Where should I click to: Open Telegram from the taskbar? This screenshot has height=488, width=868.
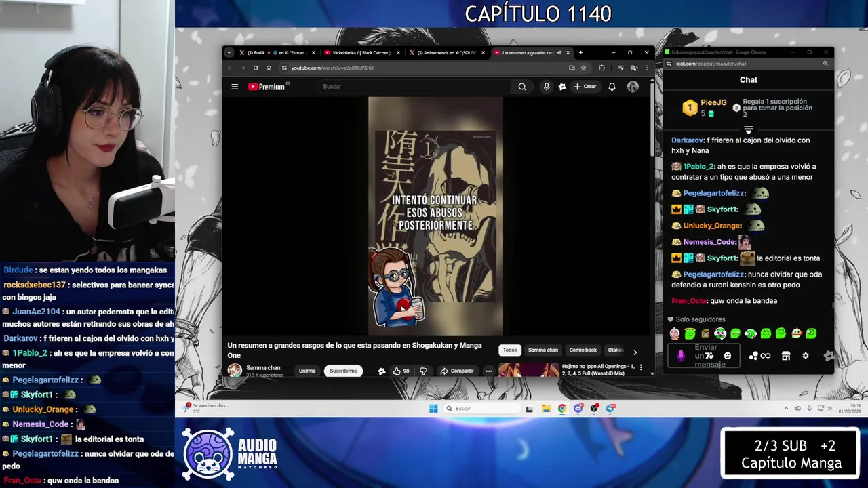tap(610, 408)
